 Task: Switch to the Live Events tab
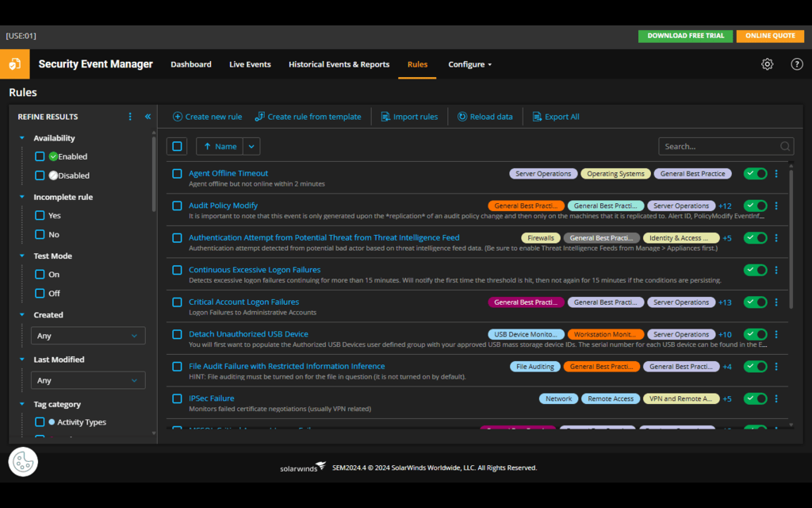pyautogui.click(x=250, y=64)
